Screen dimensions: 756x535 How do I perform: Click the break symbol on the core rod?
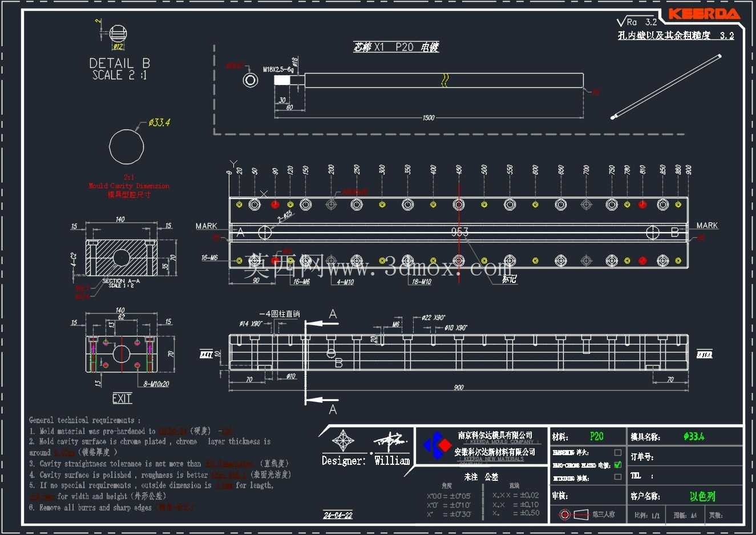(444, 80)
